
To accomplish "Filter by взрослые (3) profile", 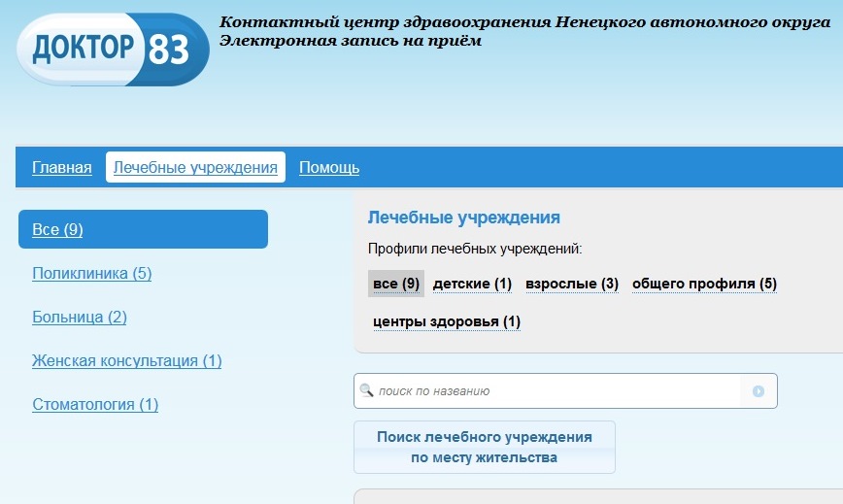I will [572, 284].
